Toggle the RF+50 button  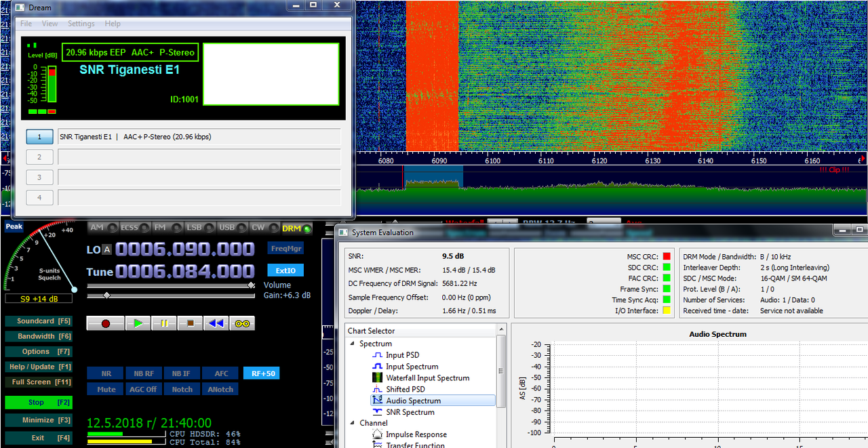261,373
